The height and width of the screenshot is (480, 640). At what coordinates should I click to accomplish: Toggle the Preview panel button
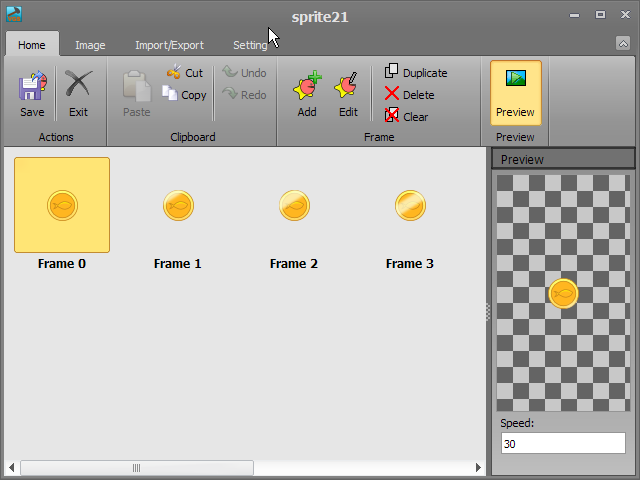pos(515,92)
